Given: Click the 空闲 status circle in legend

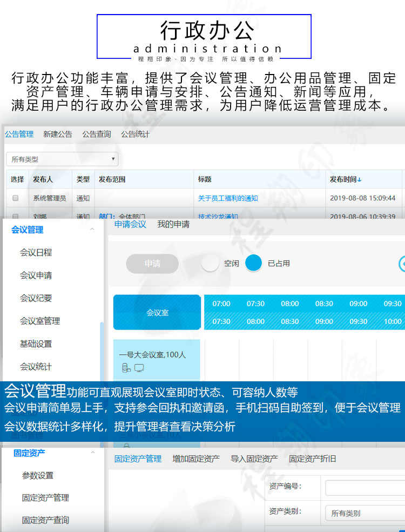Looking at the screenshot, I should 210,263.
